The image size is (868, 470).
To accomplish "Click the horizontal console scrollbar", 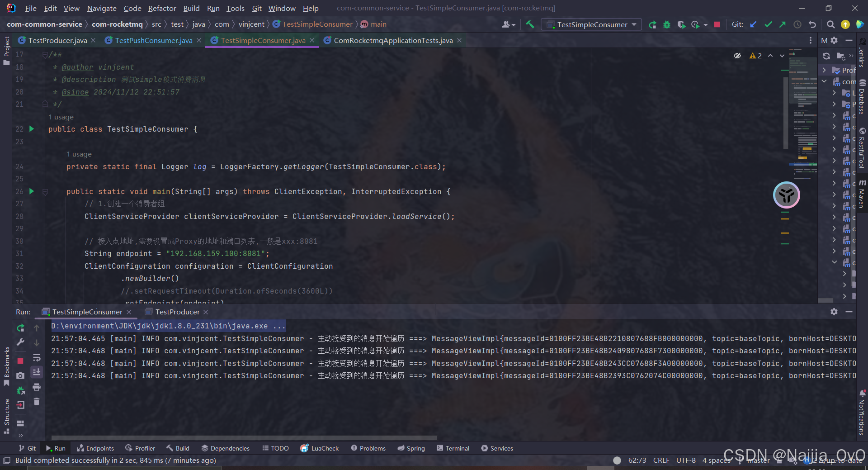I will pos(244,438).
